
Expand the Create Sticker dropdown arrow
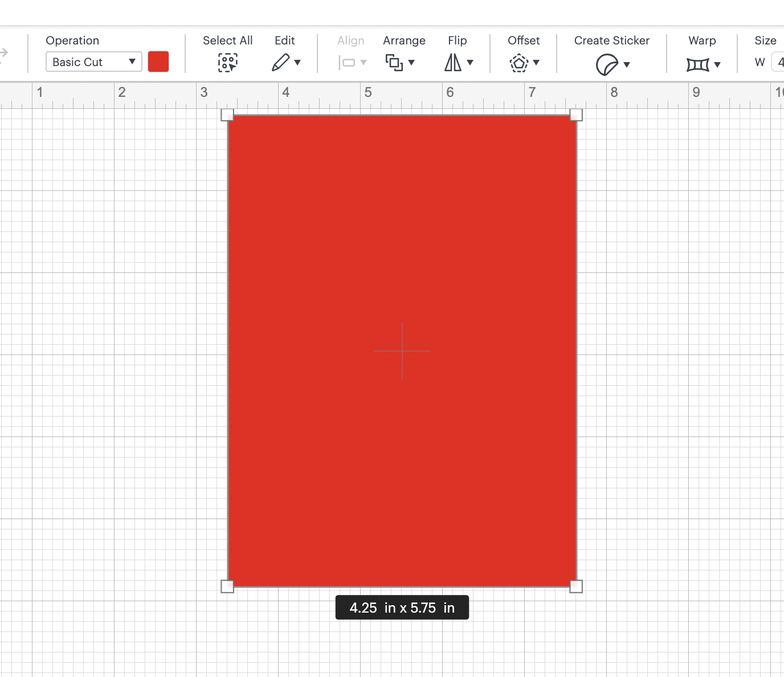(627, 64)
